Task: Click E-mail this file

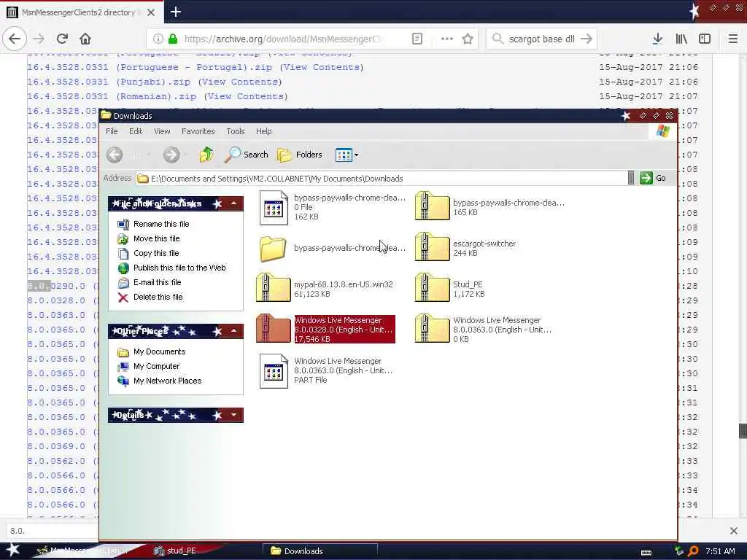Action: (x=158, y=282)
